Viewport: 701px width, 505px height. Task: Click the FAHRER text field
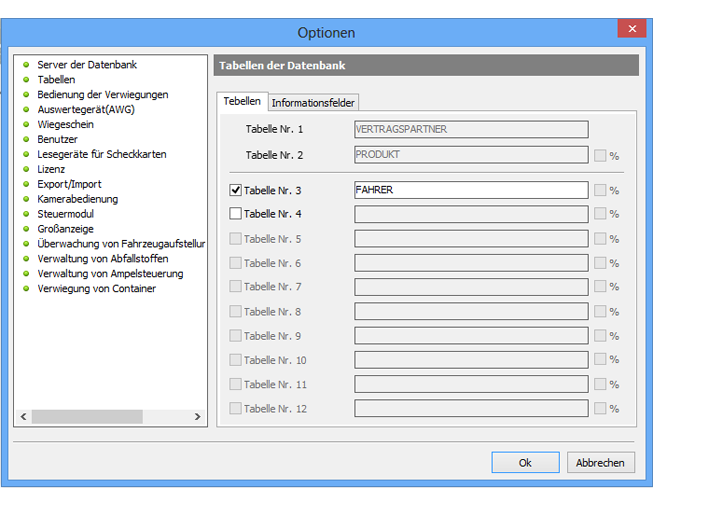[x=470, y=190]
